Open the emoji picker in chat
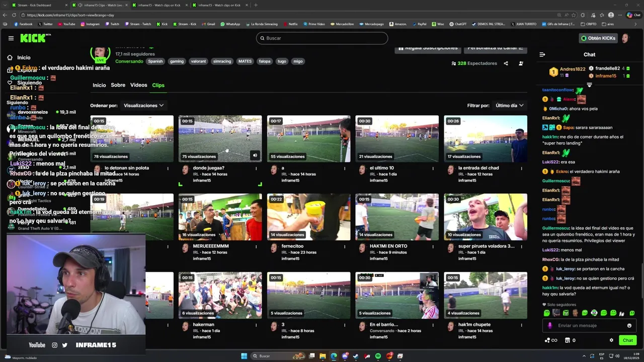The height and width of the screenshot is (362, 644). click(x=629, y=325)
